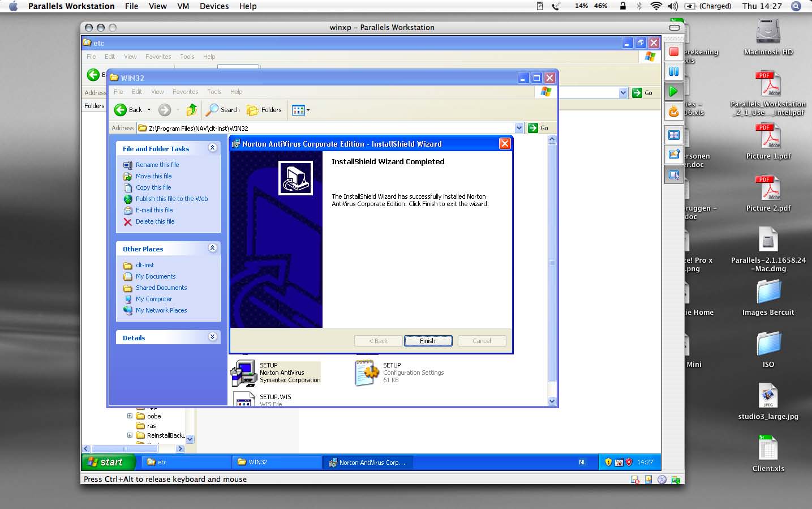The height and width of the screenshot is (509, 812).
Task: Click Go button in WIN32 address bar
Action: click(x=539, y=128)
